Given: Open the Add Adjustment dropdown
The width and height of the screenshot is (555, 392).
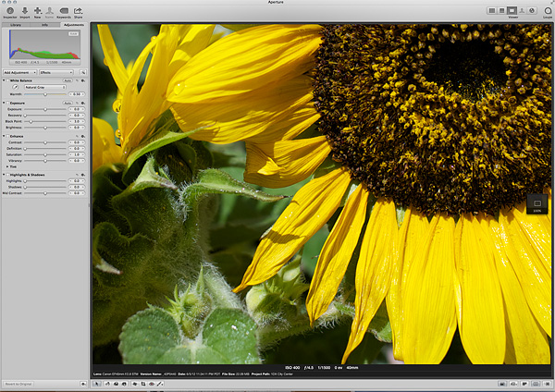Looking at the screenshot, I should tap(19, 71).
